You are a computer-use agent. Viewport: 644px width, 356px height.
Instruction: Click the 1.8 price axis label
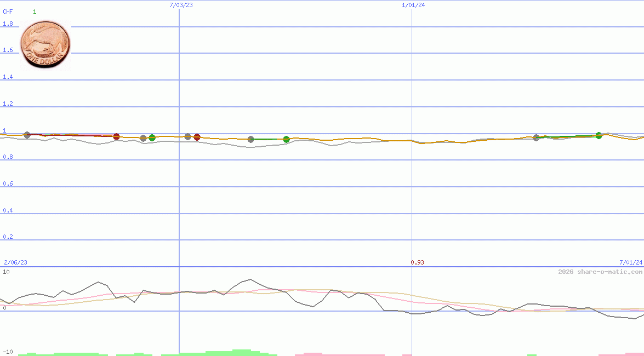pyautogui.click(x=7, y=24)
